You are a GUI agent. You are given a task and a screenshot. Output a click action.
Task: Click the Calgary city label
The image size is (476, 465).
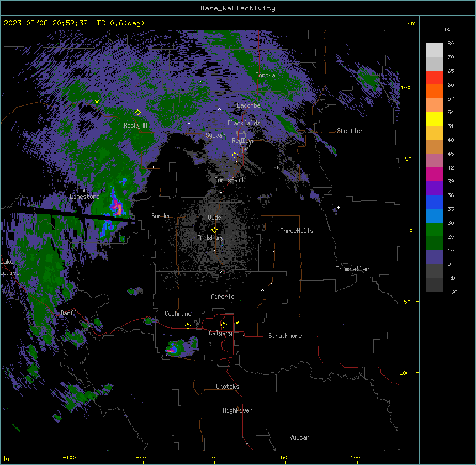(220, 333)
